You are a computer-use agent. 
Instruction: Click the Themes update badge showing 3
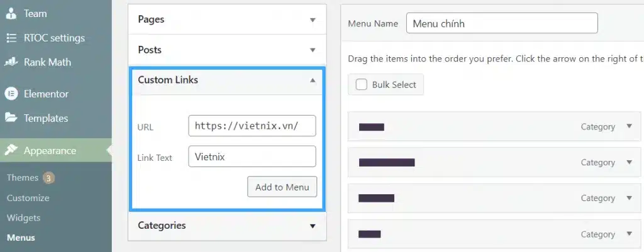click(x=48, y=178)
